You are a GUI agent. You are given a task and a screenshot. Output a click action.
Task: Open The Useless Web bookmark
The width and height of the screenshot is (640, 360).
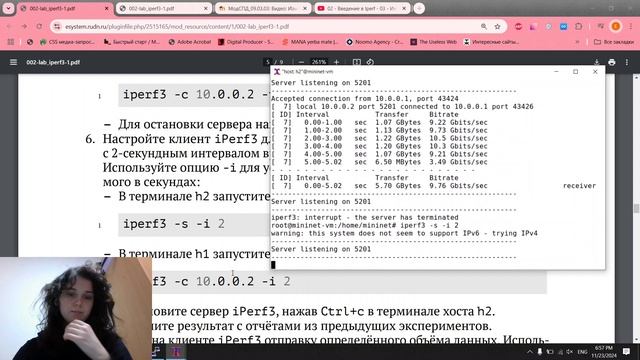point(433,42)
